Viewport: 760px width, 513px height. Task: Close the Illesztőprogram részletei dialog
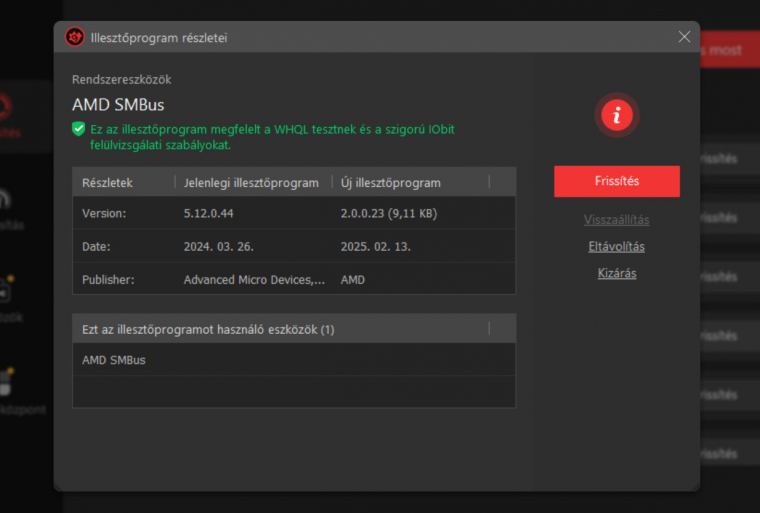pyautogui.click(x=684, y=37)
